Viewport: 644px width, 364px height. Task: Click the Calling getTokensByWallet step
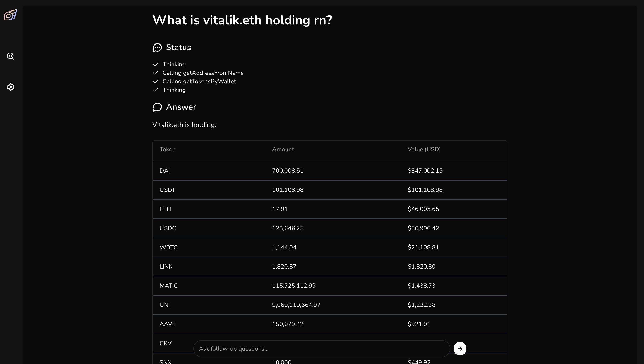click(199, 81)
